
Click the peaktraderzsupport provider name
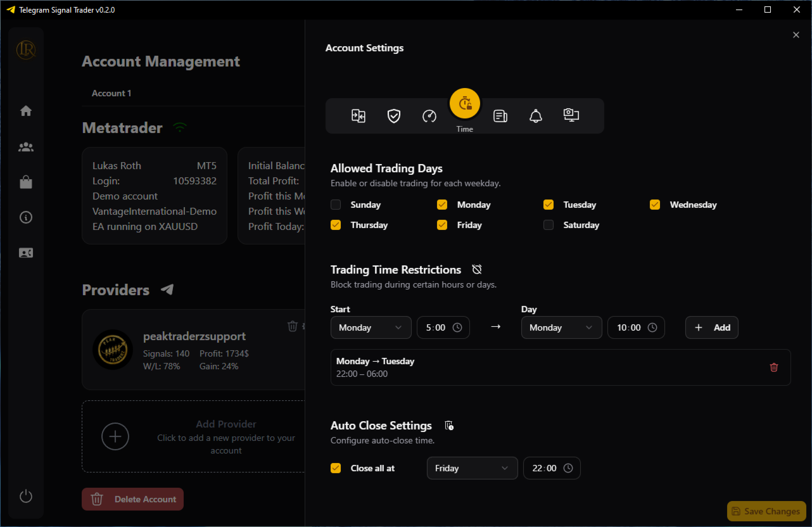click(194, 336)
